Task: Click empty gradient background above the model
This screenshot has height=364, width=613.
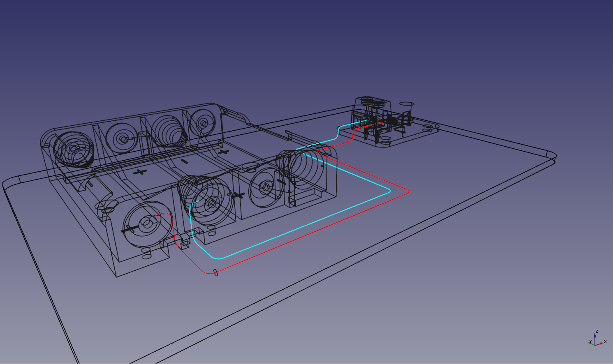Action: tap(288, 41)
